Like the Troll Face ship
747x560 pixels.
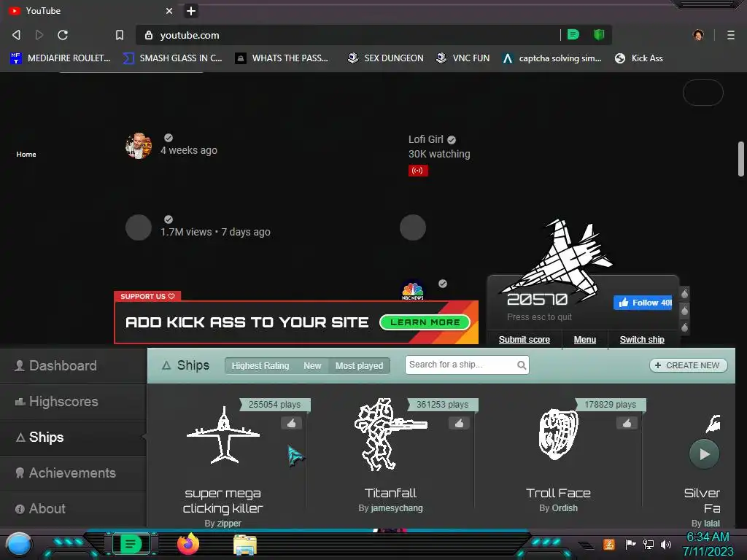[627, 423]
